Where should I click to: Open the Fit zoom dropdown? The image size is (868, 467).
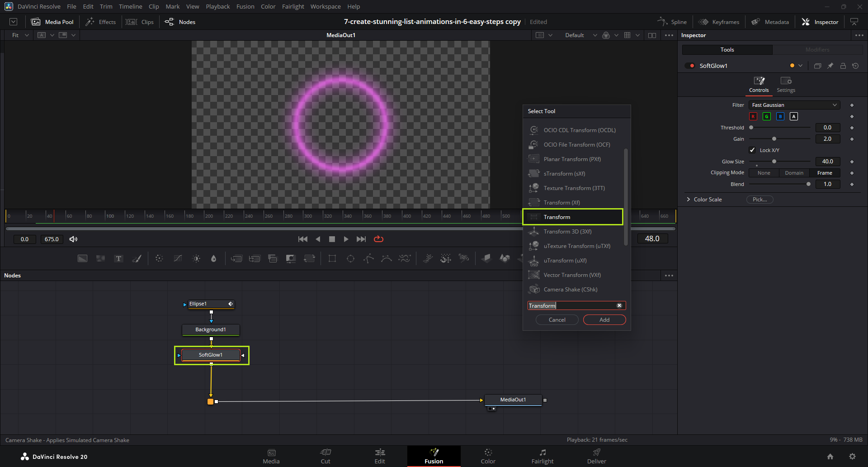tap(20, 35)
